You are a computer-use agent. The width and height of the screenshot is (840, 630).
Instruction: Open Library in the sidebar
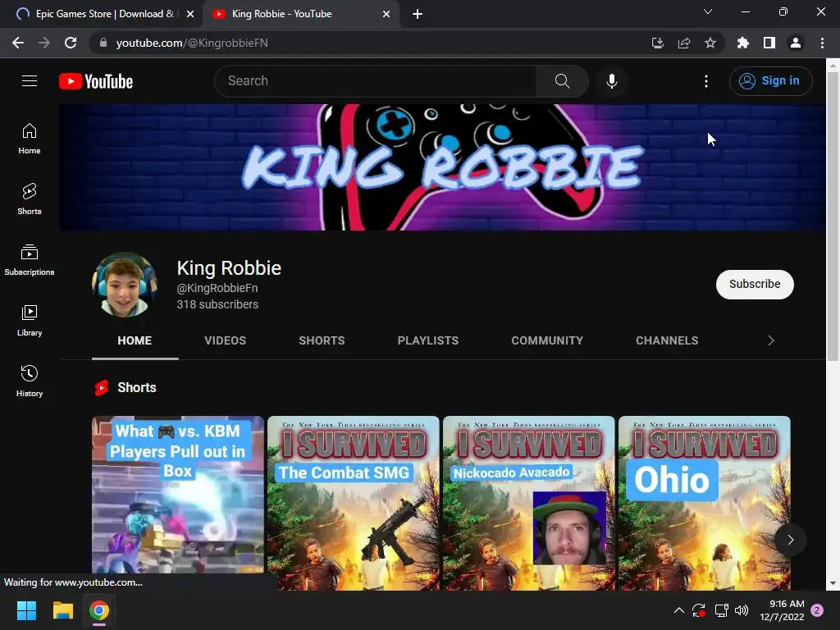click(x=30, y=321)
